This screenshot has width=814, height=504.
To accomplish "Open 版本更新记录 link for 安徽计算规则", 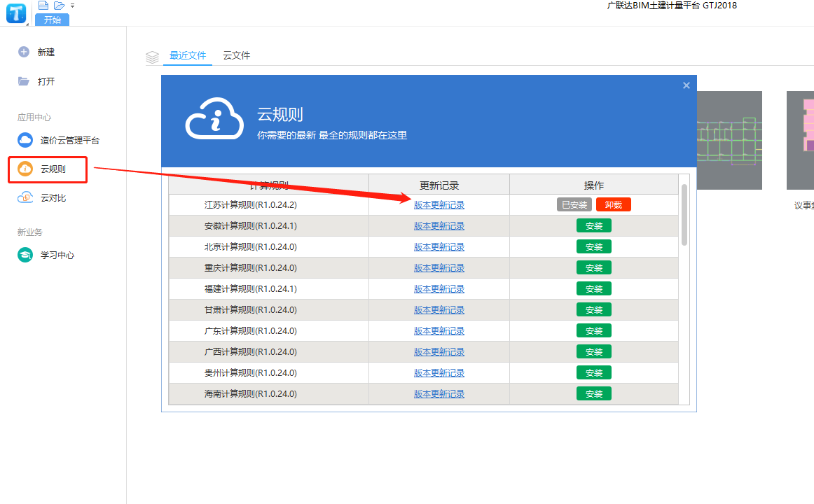I will pos(439,226).
